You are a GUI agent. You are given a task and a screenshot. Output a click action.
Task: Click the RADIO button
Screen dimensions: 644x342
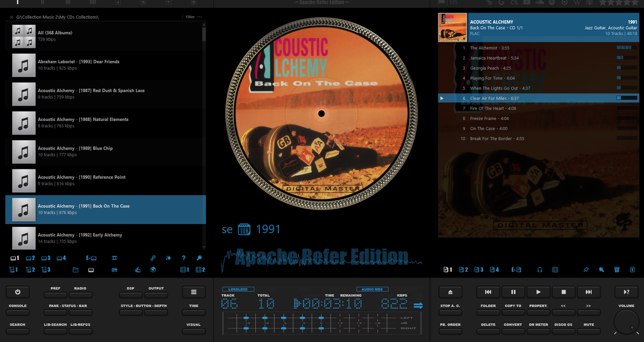tap(80, 295)
